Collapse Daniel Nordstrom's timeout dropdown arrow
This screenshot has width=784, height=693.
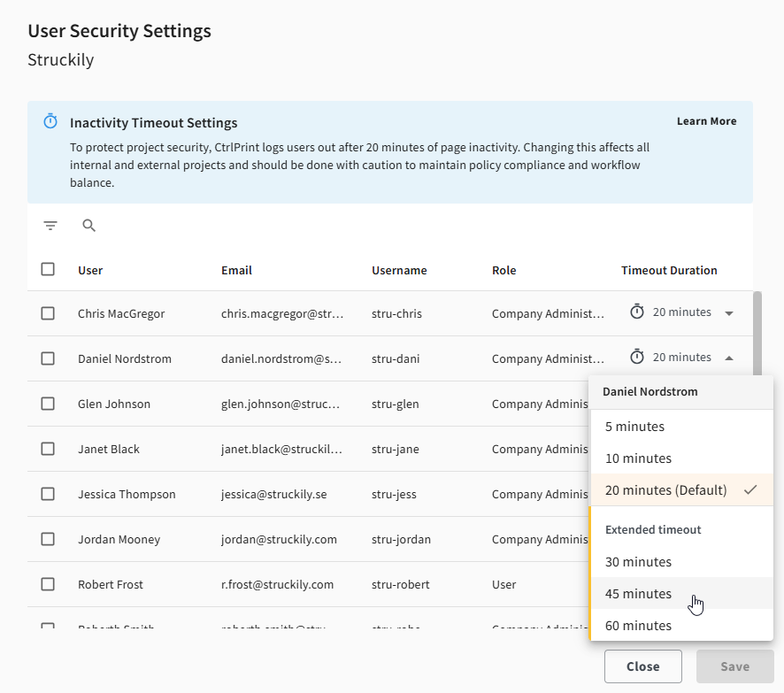coord(729,358)
